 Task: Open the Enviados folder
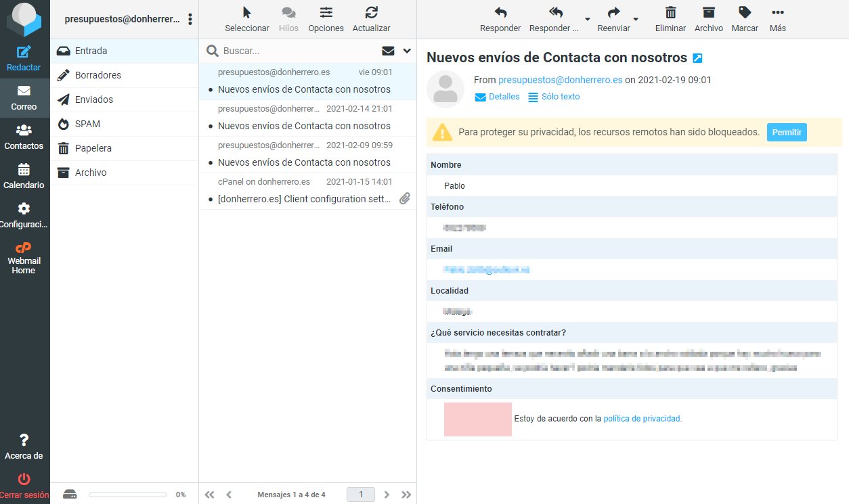[93, 99]
